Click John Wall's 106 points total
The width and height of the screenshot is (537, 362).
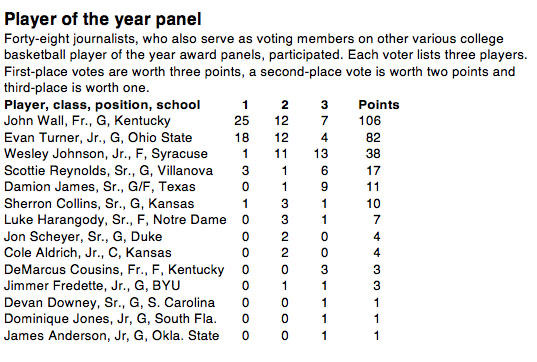point(370,121)
